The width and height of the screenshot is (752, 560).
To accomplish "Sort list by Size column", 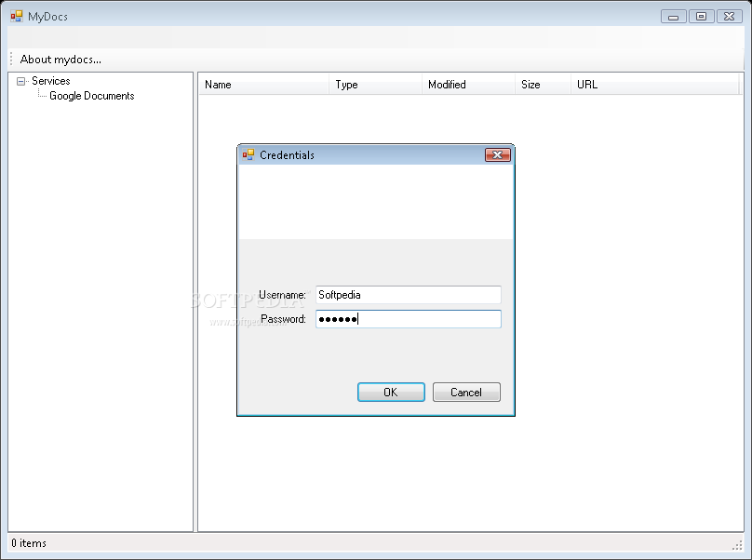I will coord(543,85).
